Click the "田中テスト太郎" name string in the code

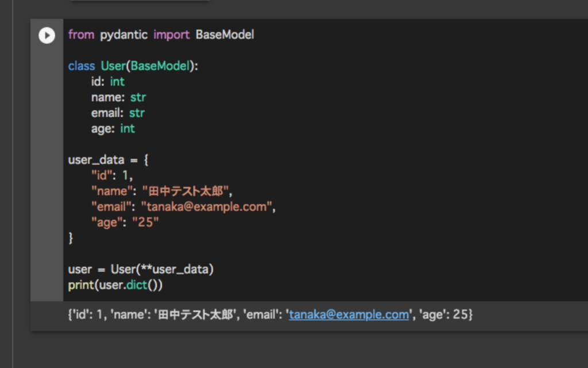[x=185, y=191]
